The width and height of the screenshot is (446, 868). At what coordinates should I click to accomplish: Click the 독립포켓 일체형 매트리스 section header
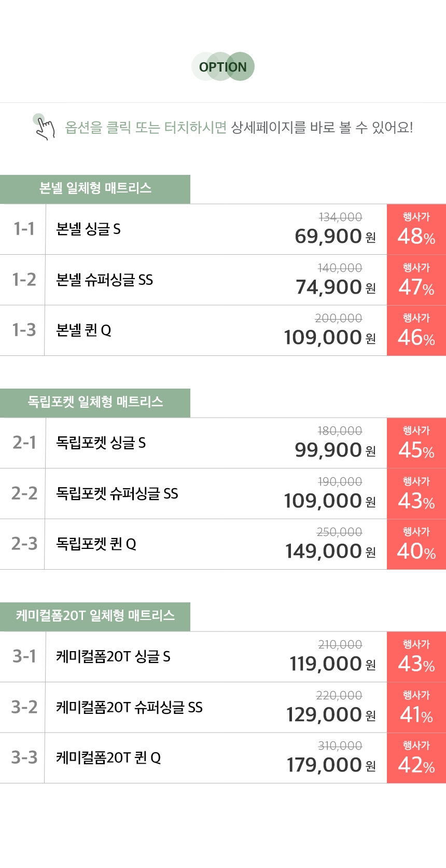[95, 403]
